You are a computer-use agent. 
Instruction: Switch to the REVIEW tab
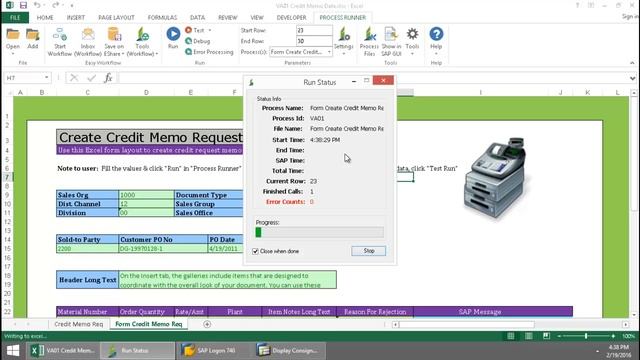point(227,18)
